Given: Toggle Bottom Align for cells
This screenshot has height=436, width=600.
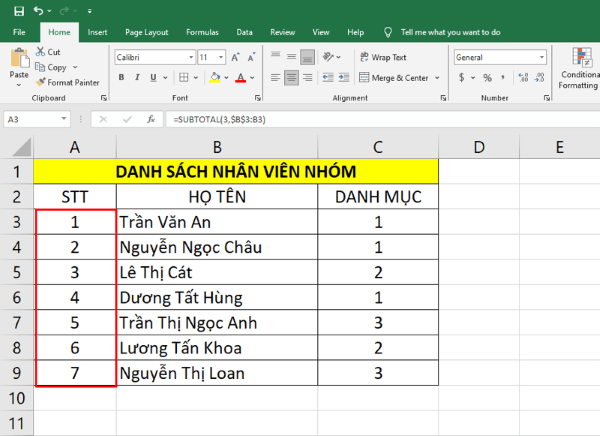Looking at the screenshot, I should coord(307,57).
